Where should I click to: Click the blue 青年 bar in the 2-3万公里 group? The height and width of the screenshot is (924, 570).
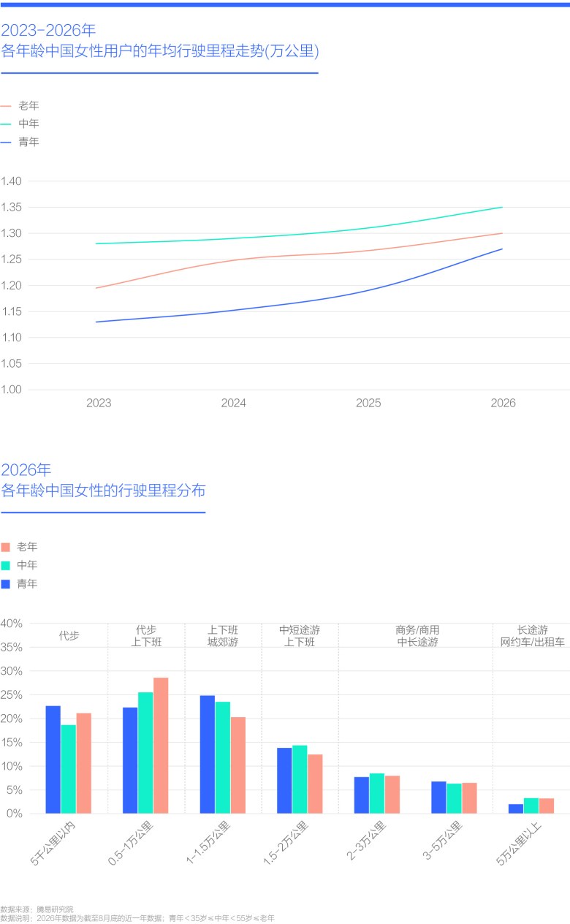(362, 795)
